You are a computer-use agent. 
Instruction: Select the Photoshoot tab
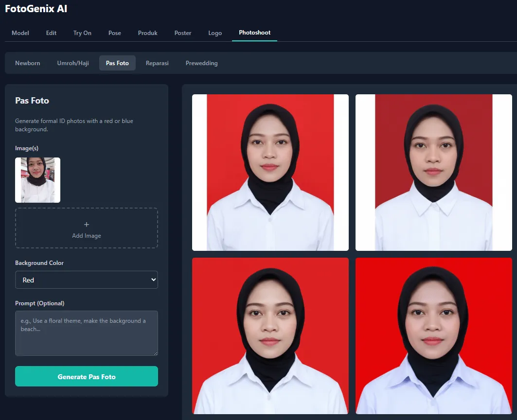point(254,33)
